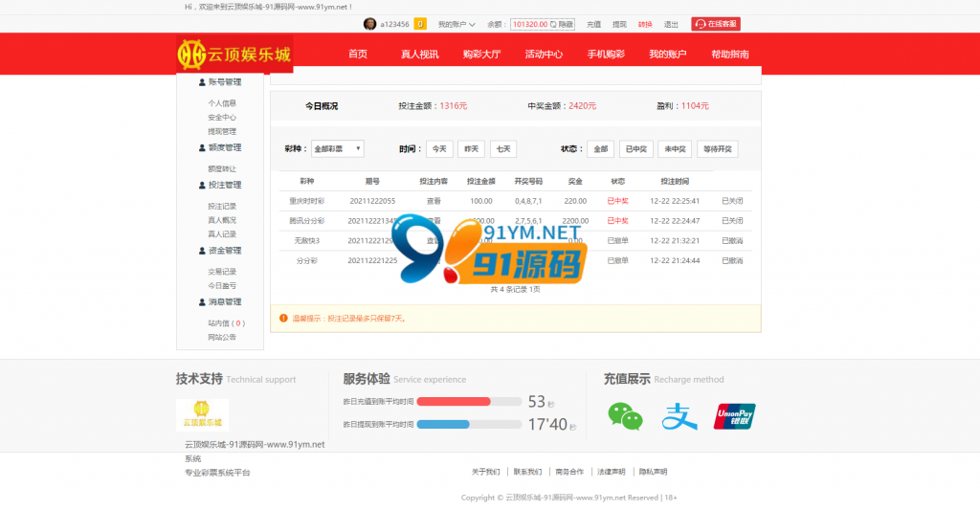Click the 腾讯分分彩 row name
The width and height of the screenshot is (980, 510).
pyautogui.click(x=307, y=221)
